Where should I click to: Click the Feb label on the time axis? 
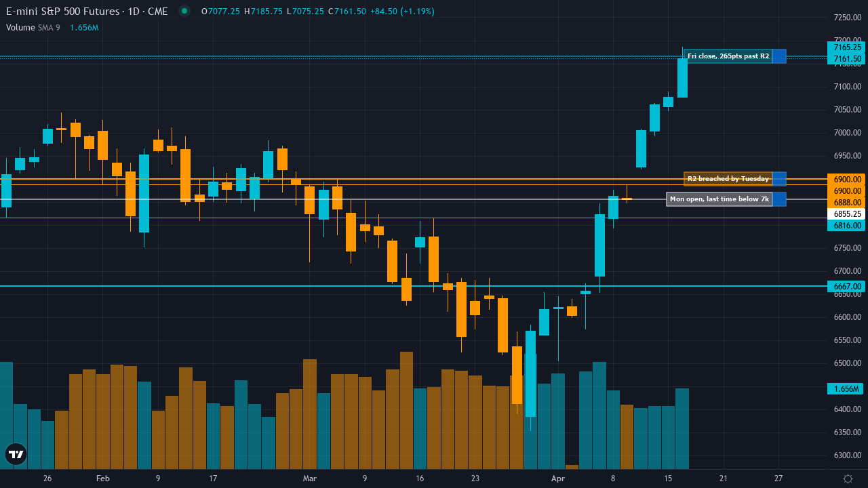tap(102, 479)
